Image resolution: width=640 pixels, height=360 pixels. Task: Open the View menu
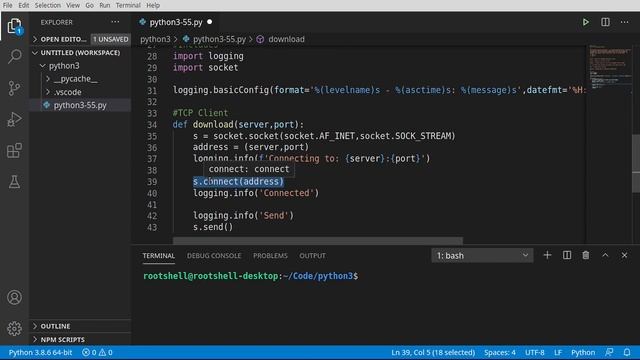tap(73, 5)
